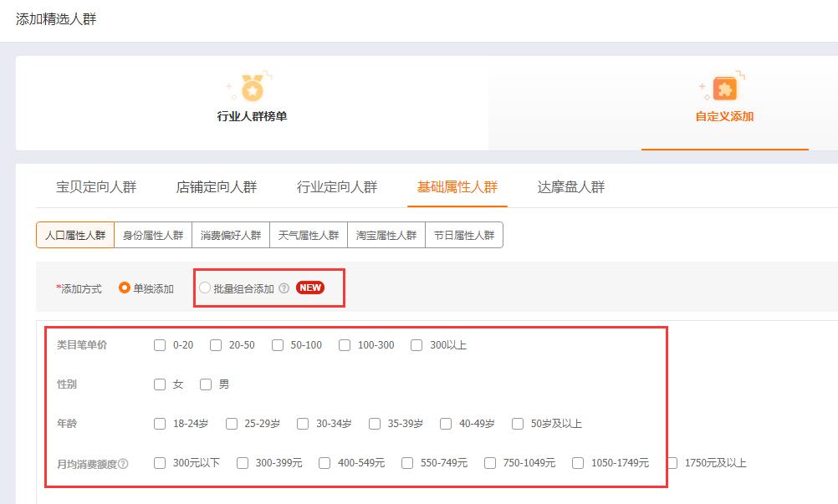Check the 50岁及以上 age option

519,424
